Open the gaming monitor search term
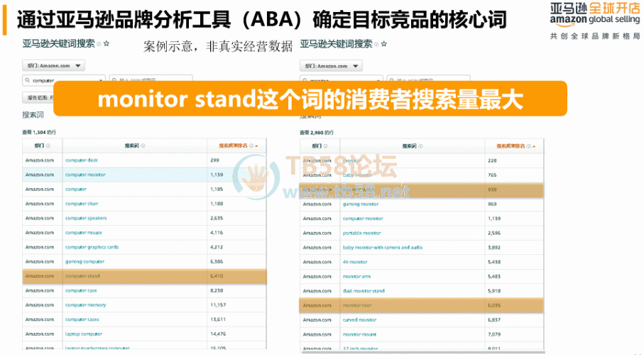The image size is (644, 355). tap(361, 204)
